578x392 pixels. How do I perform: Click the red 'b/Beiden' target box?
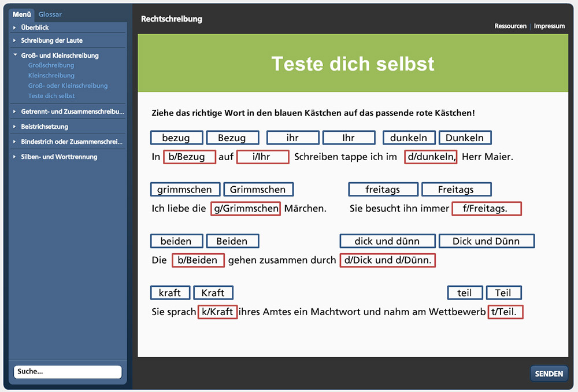(x=198, y=260)
